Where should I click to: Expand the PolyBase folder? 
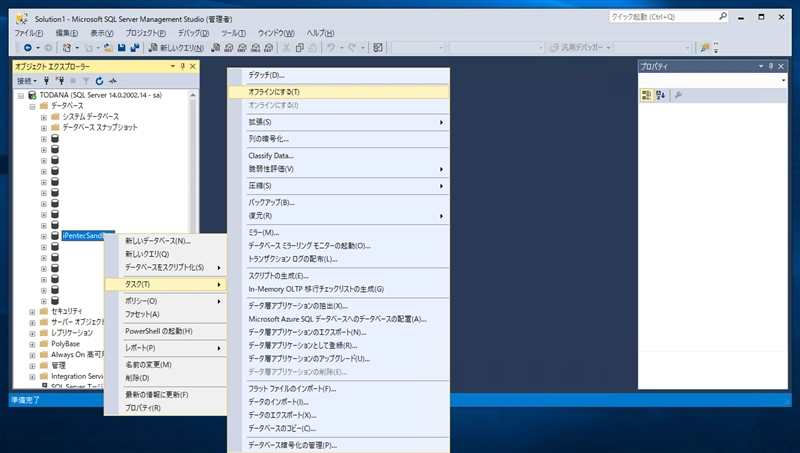click(32, 344)
